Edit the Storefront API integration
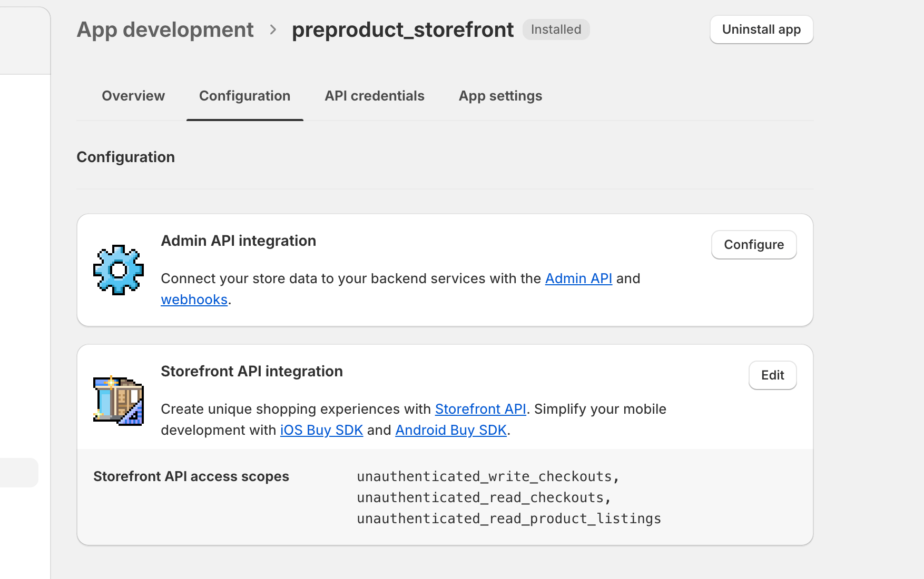The image size is (924, 579). (772, 375)
